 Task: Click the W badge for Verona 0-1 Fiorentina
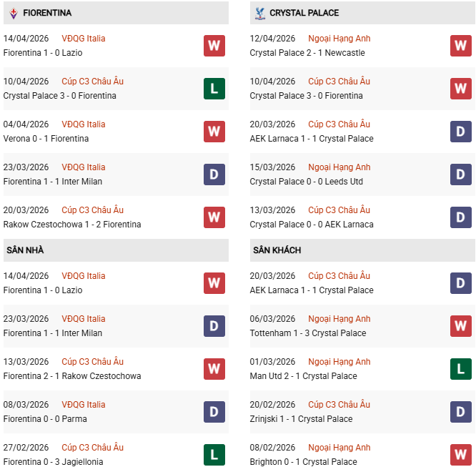(x=214, y=132)
